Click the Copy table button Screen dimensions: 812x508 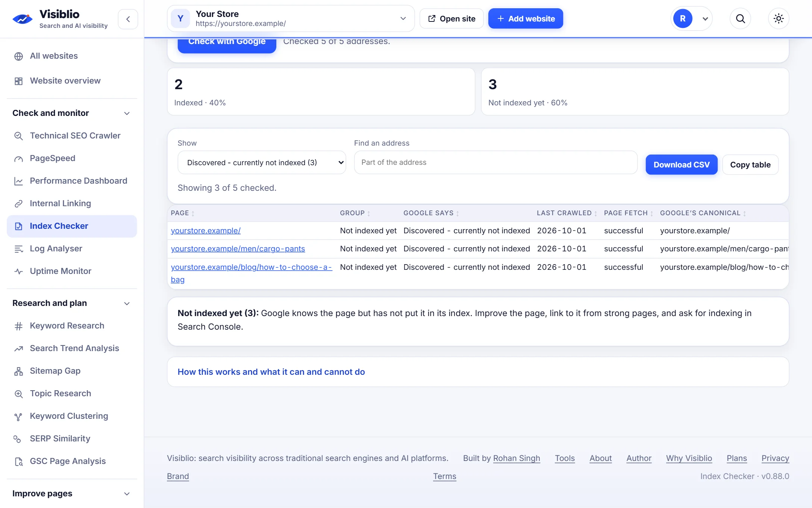[750, 165]
